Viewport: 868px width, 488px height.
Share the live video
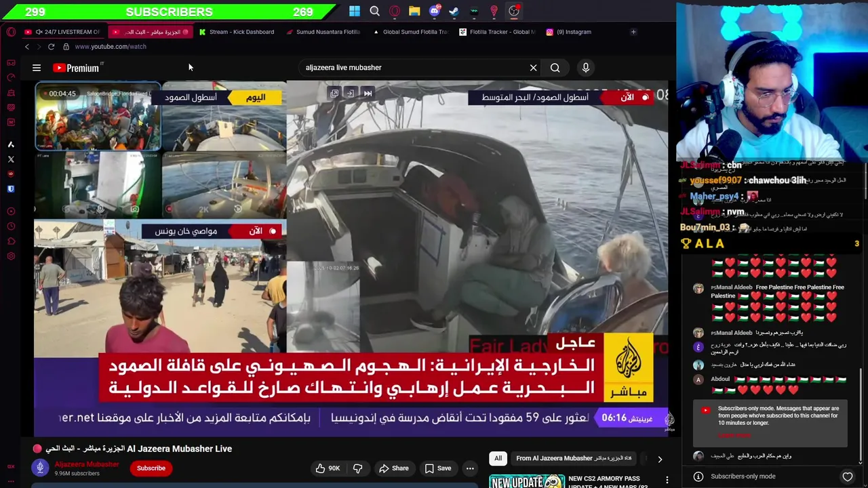pyautogui.click(x=394, y=468)
